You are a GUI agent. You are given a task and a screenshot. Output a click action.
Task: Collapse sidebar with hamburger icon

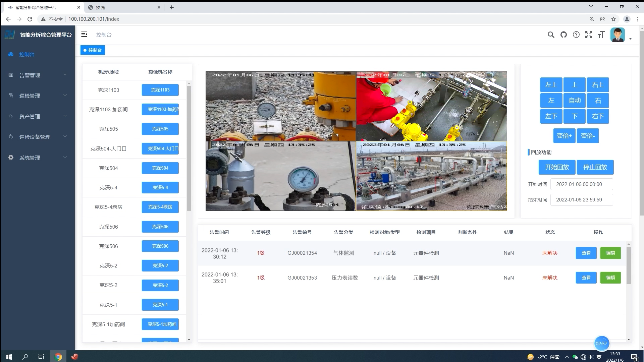pyautogui.click(x=84, y=34)
